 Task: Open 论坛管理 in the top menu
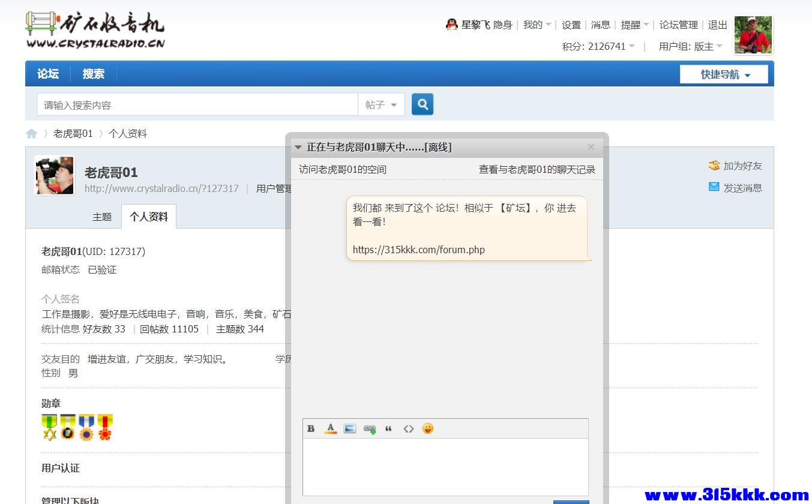[678, 25]
